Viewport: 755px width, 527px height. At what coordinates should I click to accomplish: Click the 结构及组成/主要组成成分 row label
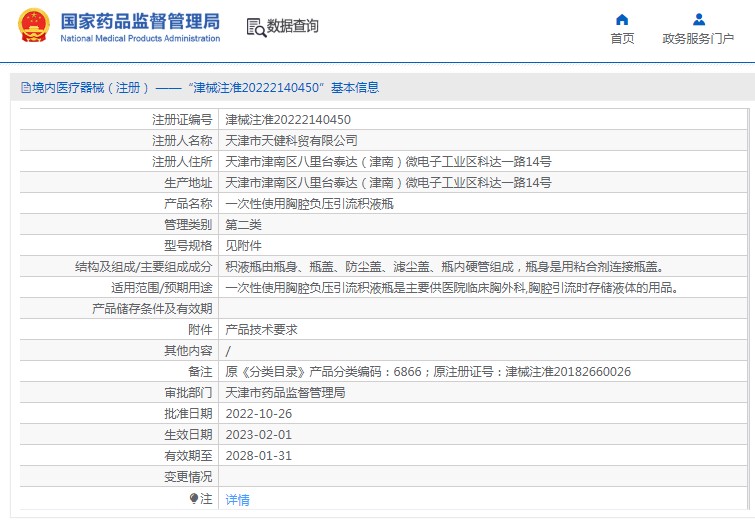[143, 266]
